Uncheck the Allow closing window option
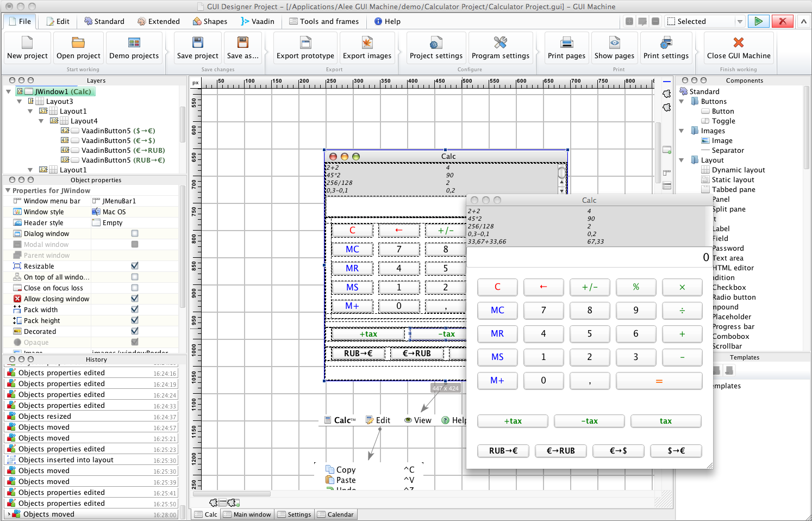Viewport: 812px width, 521px height. point(135,299)
